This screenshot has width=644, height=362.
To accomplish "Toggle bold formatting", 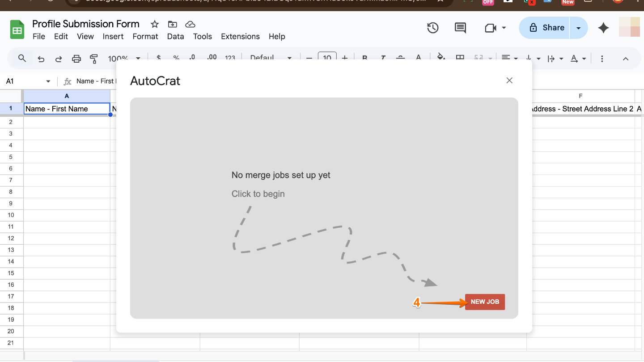I will click(364, 58).
